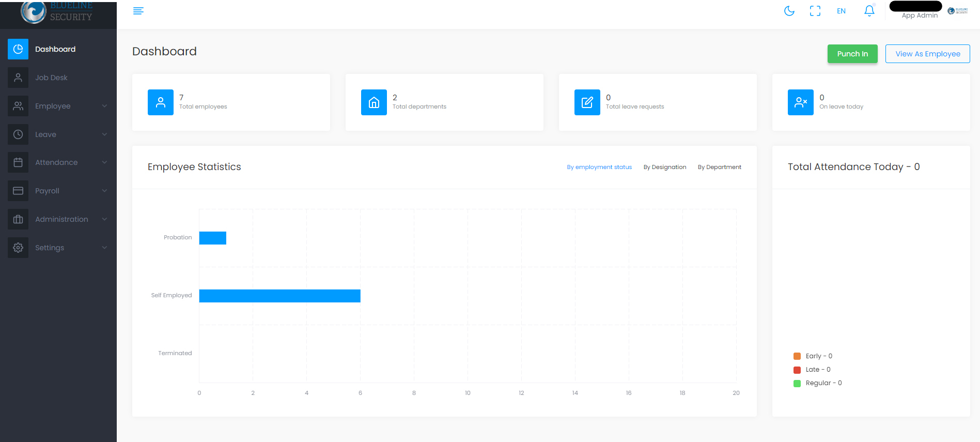Screen dimensions: 980x442
Task: Click the Blueline Security logo
Action: [57, 12]
